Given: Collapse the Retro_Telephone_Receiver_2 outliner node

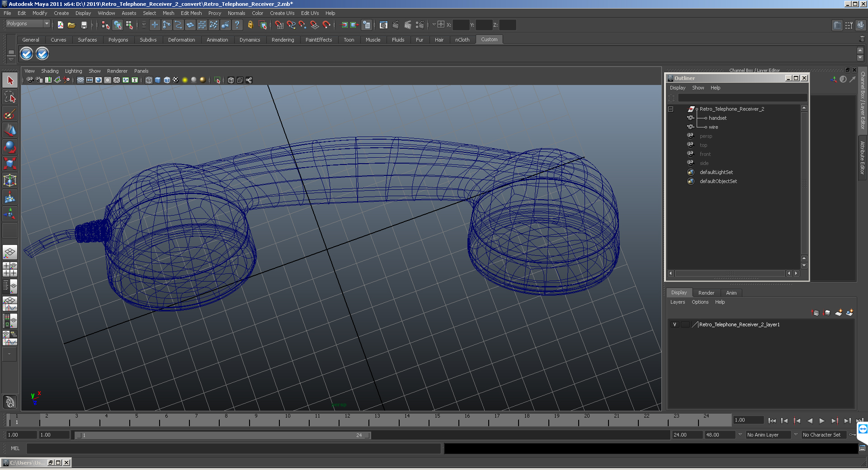Looking at the screenshot, I should 671,109.
